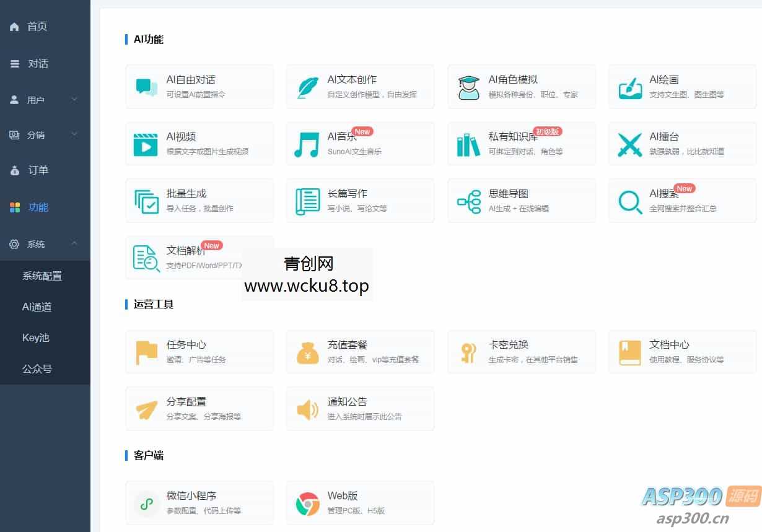
Task: Open the www.wcku8.top link
Action: (x=307, y=286)
